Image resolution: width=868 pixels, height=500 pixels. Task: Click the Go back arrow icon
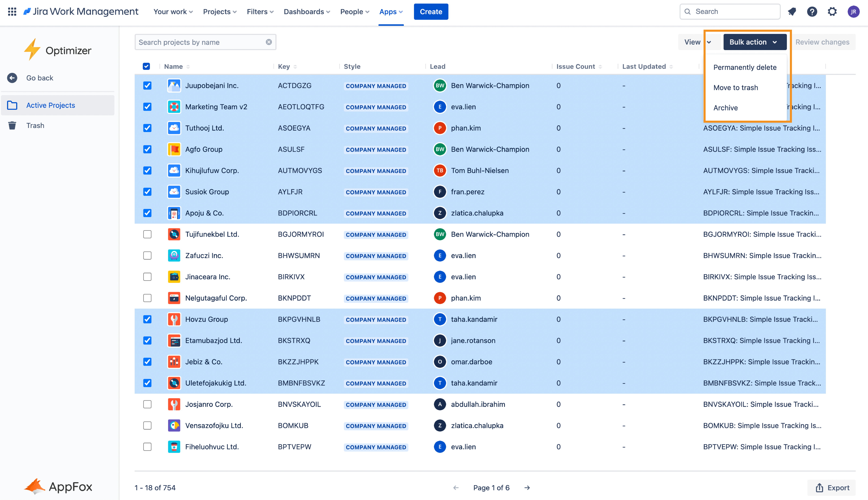coord(12,78)
